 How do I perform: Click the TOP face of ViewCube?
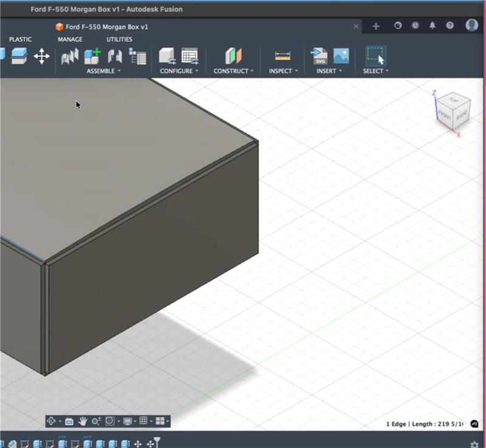[x=454, y=100]
